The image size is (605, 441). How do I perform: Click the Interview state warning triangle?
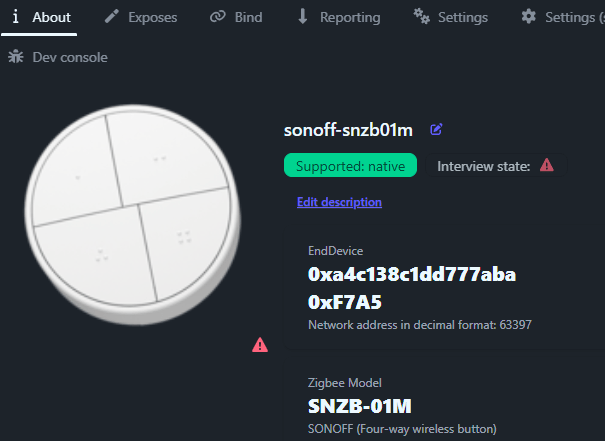pos(546,165)
